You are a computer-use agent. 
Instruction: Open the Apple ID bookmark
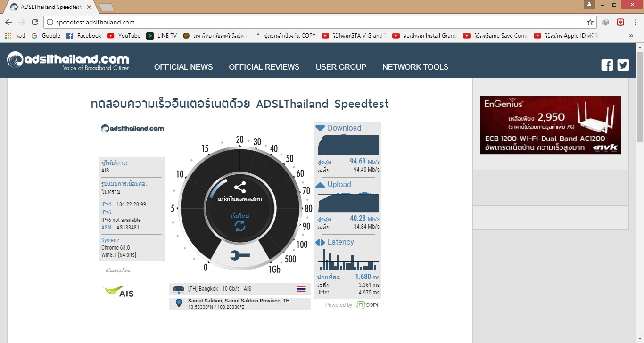pos(566,36)
